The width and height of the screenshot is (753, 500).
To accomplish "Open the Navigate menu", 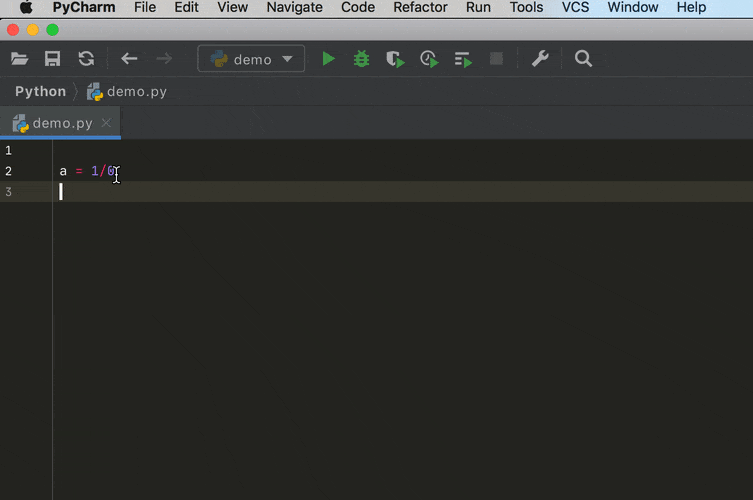I will coord(294,8).
